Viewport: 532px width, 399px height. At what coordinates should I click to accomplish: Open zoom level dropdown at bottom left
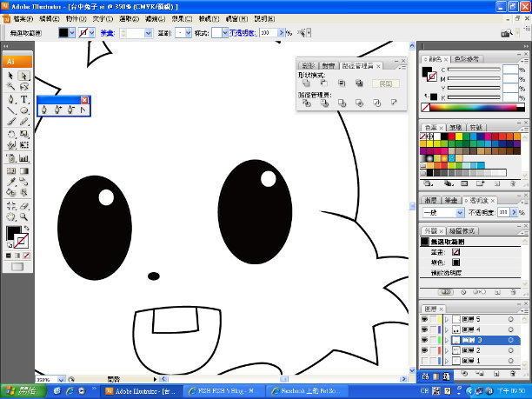pos(62,379)
